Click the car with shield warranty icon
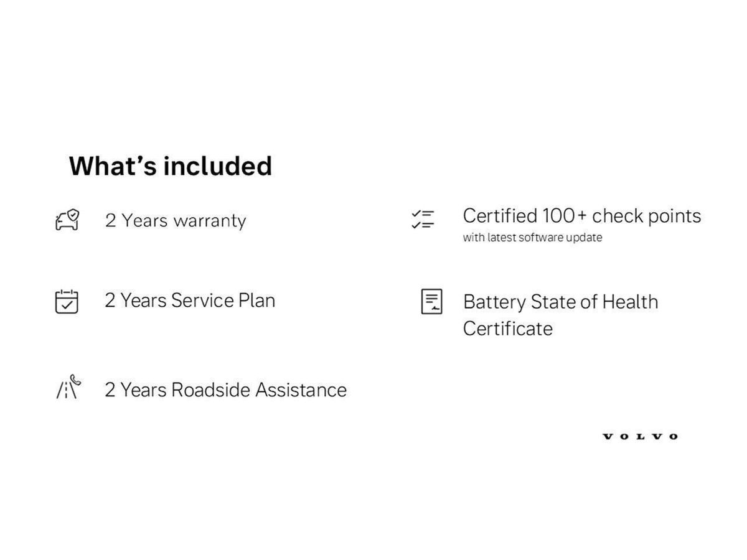This screenshot has width=747, height=560. (67, 220)
